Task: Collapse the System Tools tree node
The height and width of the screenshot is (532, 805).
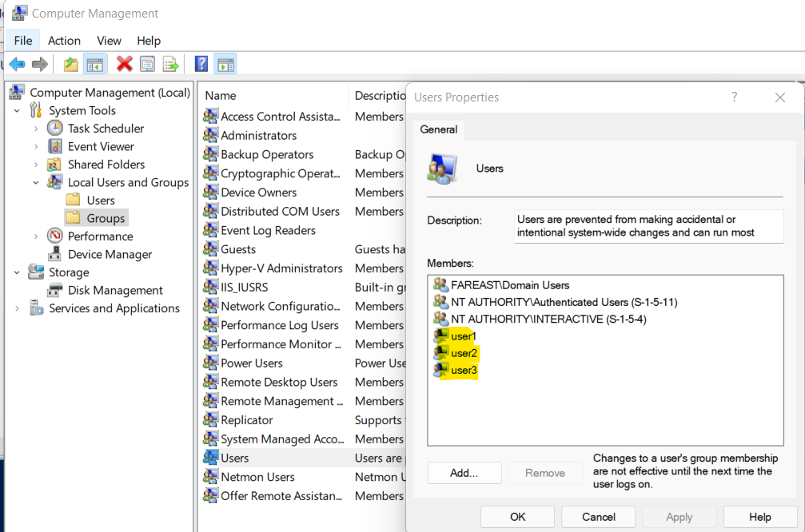Action: tap(17, 111)
